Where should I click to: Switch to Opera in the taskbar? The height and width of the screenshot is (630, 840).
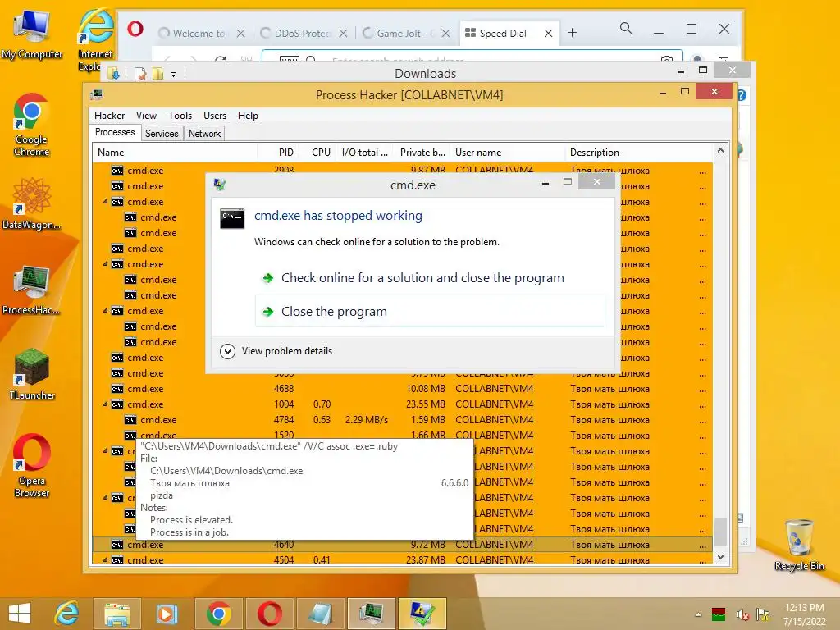[269, 614]
